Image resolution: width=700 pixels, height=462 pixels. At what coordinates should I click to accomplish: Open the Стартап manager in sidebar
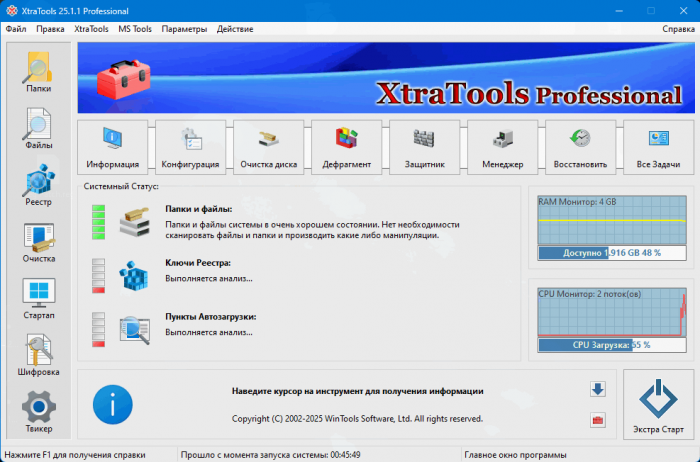pos(38,299)
